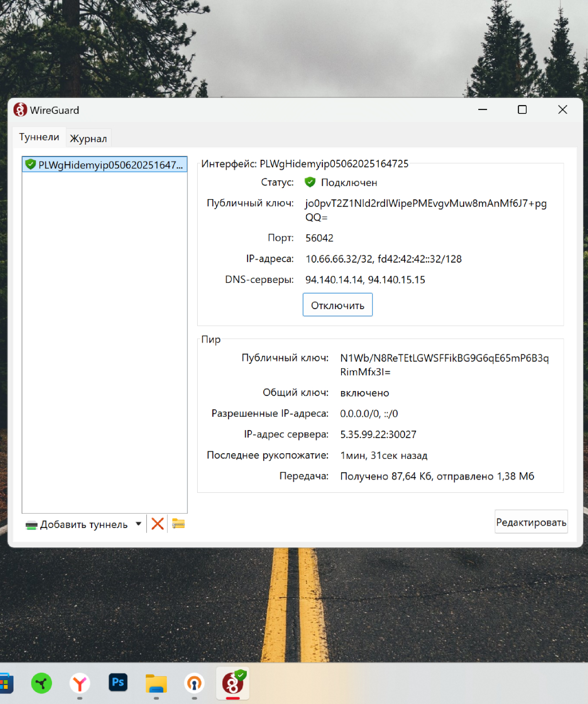Viewport: 588px width, 704px height.
Task: Click the Редактировать button
Action: 531,522
